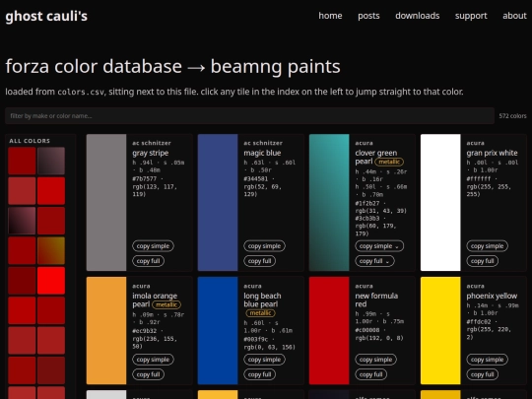
Task: Click the gran prix white color name
Action: [492, 153]
